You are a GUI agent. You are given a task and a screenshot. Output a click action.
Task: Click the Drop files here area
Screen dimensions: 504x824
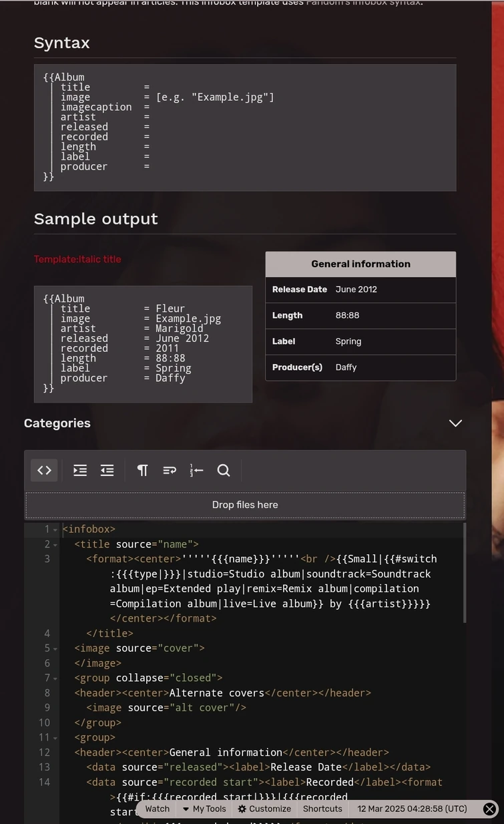[x=245, y=505]
